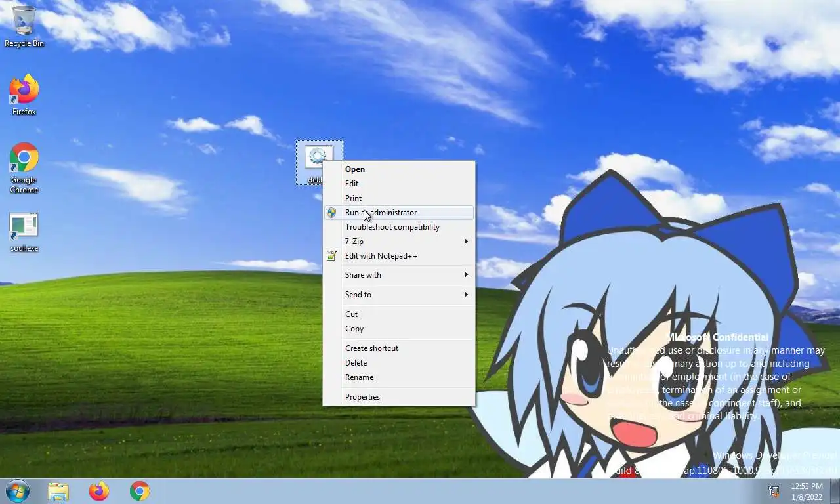Image resolution: width=840 pixels, height=504 pixels.
Task: Select the Firefox desktop shortcut
Action: (x=24, y=96)
